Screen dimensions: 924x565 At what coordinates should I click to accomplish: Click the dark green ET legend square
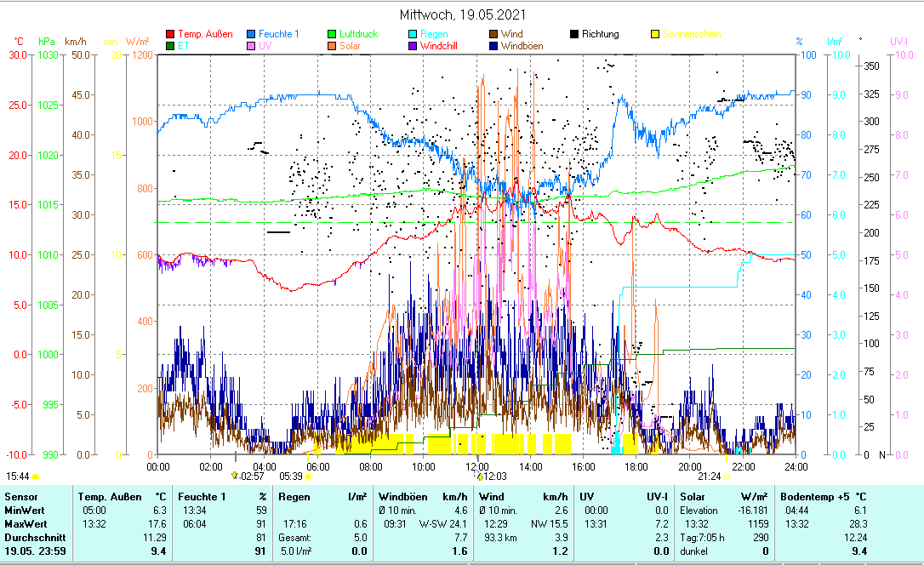(170, 46)
